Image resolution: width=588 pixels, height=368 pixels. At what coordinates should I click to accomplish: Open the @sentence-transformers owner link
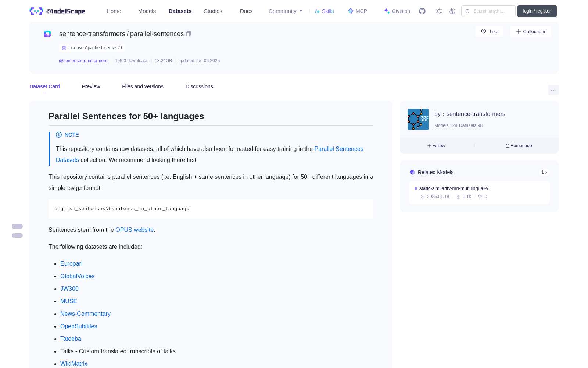click(83, 61)
